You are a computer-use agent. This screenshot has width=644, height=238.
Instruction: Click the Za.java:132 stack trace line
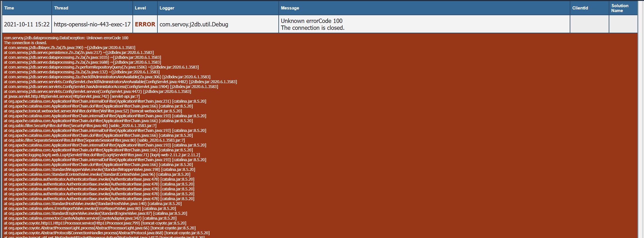82,72
